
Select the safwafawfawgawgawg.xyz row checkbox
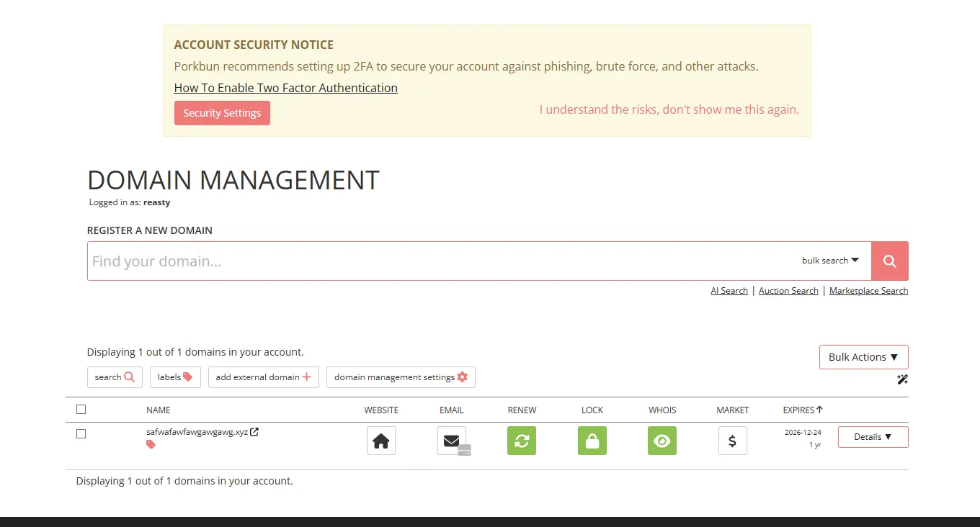tap(81, 433)
